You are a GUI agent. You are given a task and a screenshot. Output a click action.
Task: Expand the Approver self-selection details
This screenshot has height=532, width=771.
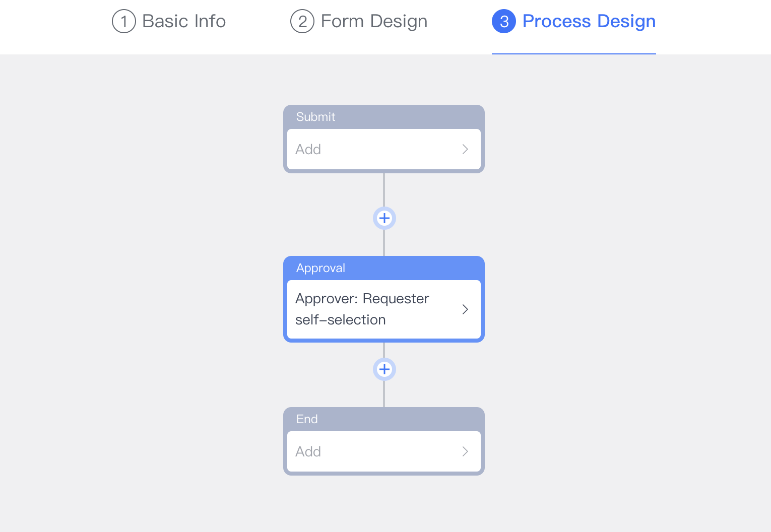coord(383,309)
